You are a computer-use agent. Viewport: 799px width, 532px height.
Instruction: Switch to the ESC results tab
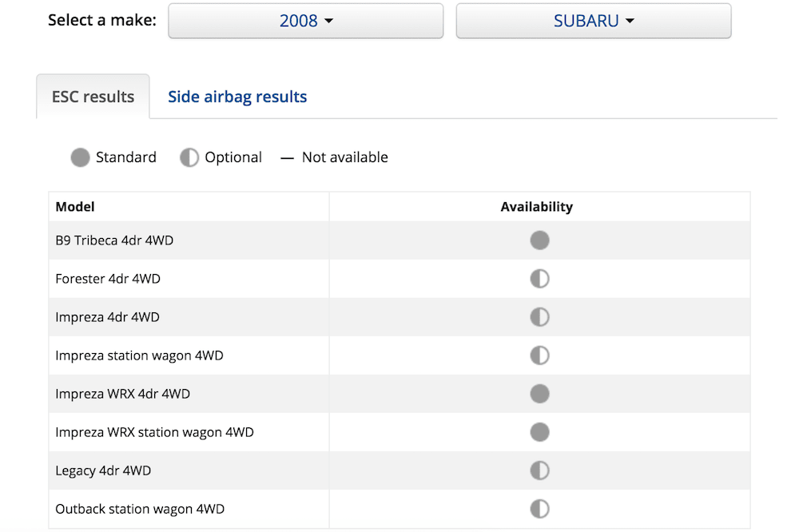[x=93, y=97]
